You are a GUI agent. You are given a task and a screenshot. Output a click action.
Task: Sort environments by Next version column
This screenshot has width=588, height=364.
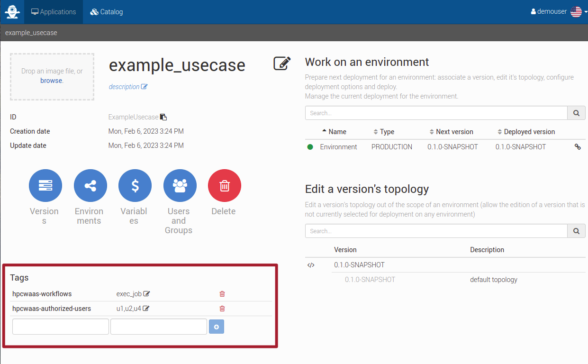[451, 132]
